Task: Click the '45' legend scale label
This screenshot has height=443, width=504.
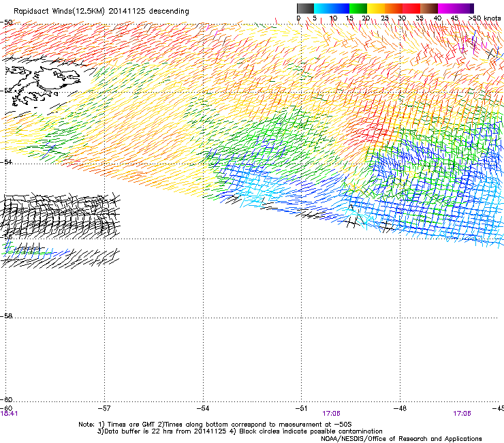Action: 454,18
